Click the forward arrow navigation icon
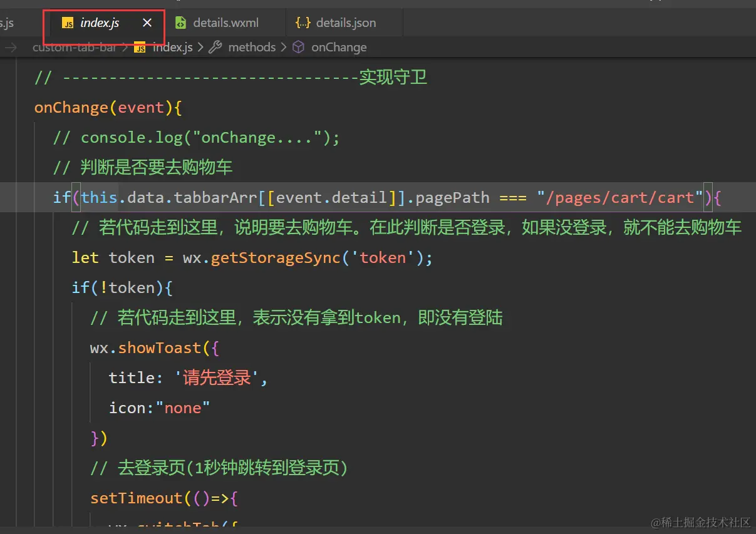 tap(11, 47)
